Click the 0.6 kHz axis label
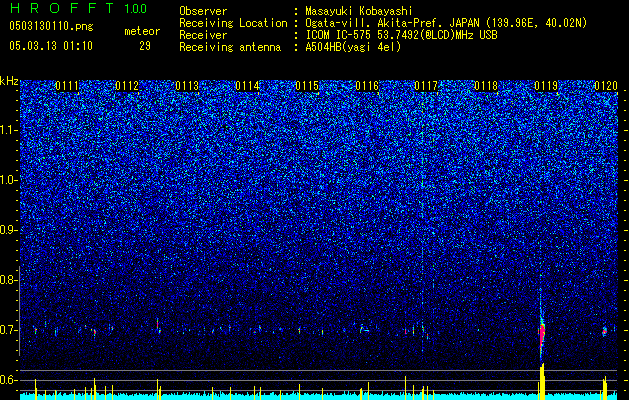This screenshot has height=400, width=629. coord(9,380)
